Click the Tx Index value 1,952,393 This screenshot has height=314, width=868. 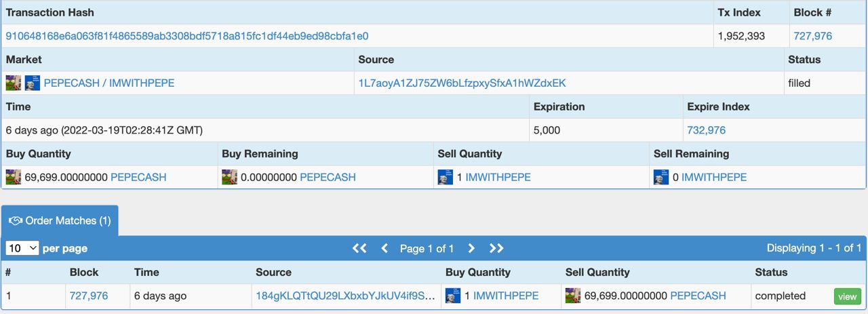pos(741,36)
